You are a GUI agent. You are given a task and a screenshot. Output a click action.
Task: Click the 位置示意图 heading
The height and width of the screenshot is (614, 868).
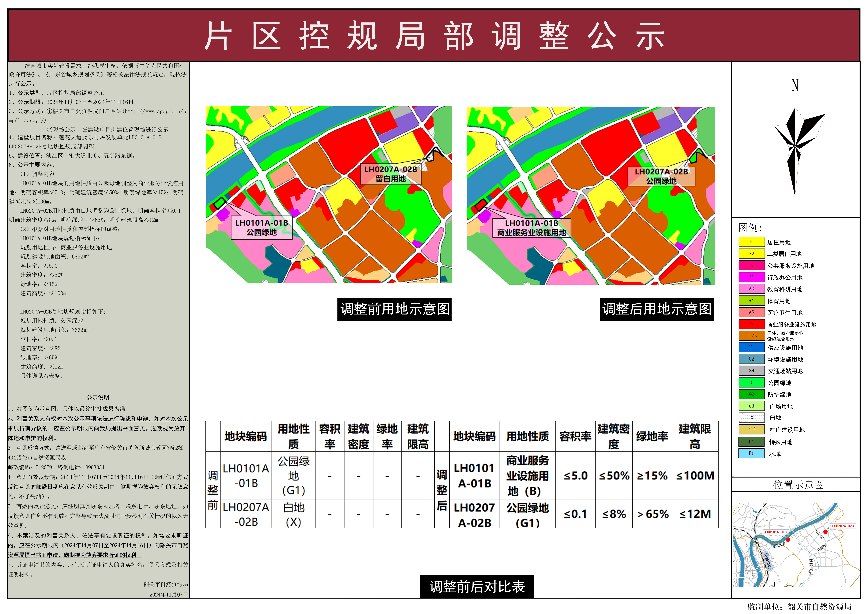798,485
